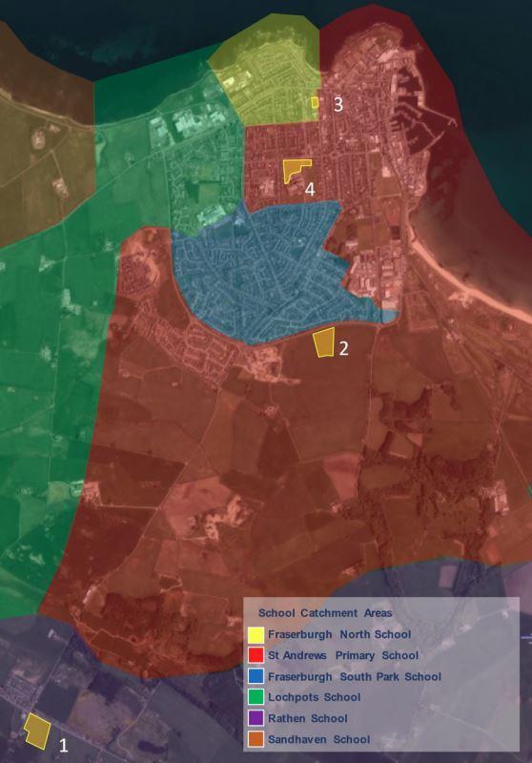Click the blue Fraserburgh South Park swatch
This screenshot has width=532, height=763.
[256, 677]
